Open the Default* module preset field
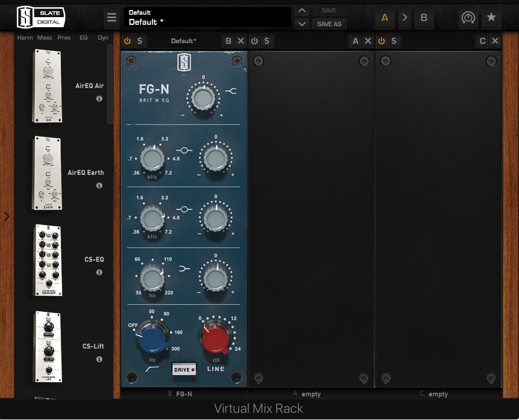Image resolution: width=519 pixels, height=420 pixels. [184, 41]
